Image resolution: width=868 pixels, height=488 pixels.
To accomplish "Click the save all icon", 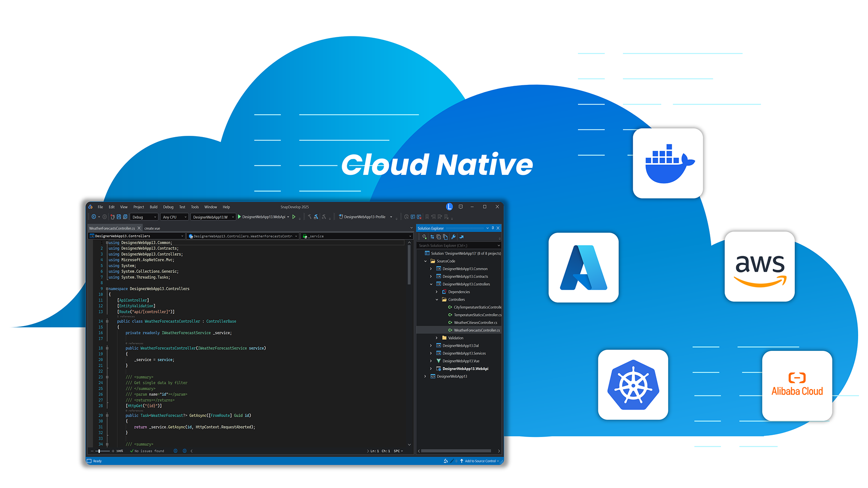I will click(125, 217).
